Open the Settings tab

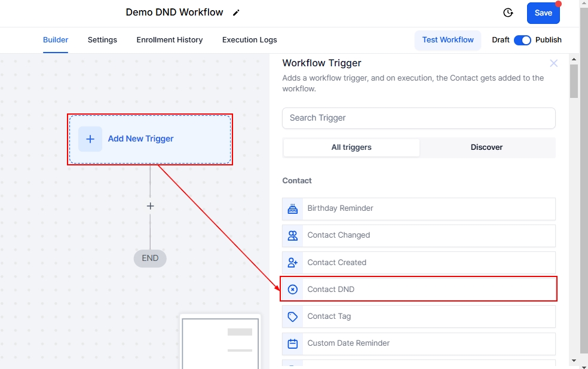(x=102, y=40)
